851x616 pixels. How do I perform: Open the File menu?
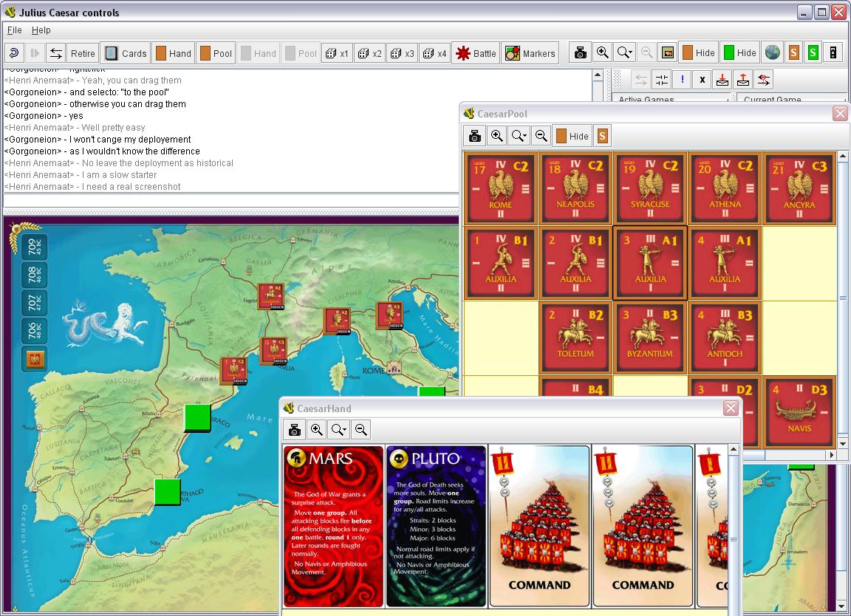point(15,30)
